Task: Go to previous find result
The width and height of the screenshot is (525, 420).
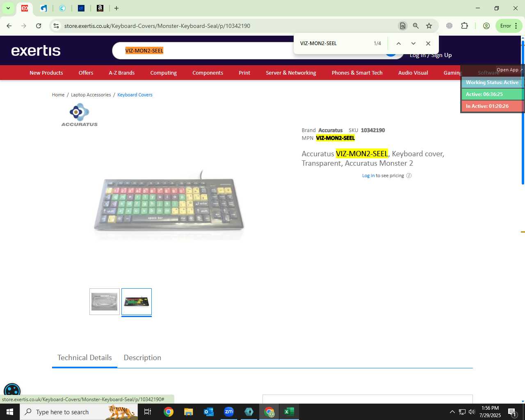Action: pos(398,43)
